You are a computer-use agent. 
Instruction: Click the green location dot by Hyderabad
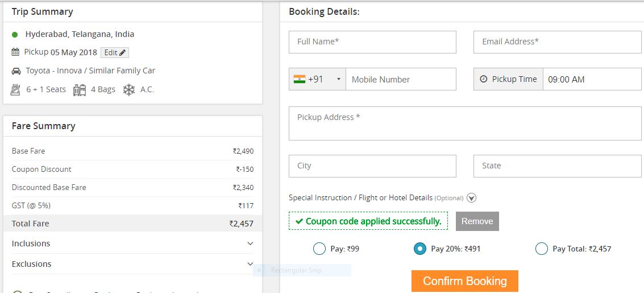15,35
